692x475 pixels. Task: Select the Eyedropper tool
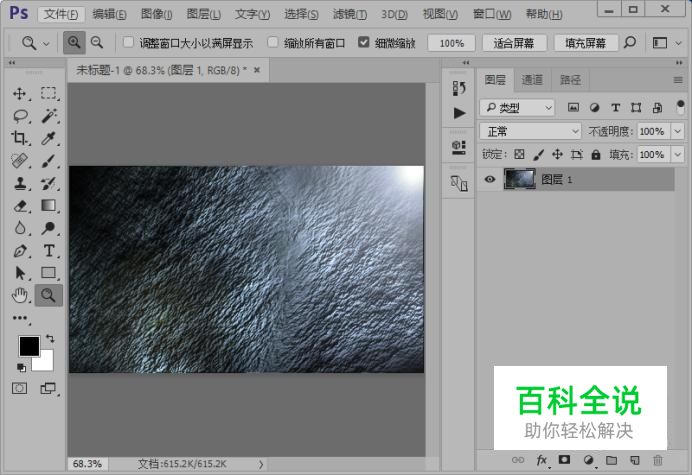[x=49, y=138]
